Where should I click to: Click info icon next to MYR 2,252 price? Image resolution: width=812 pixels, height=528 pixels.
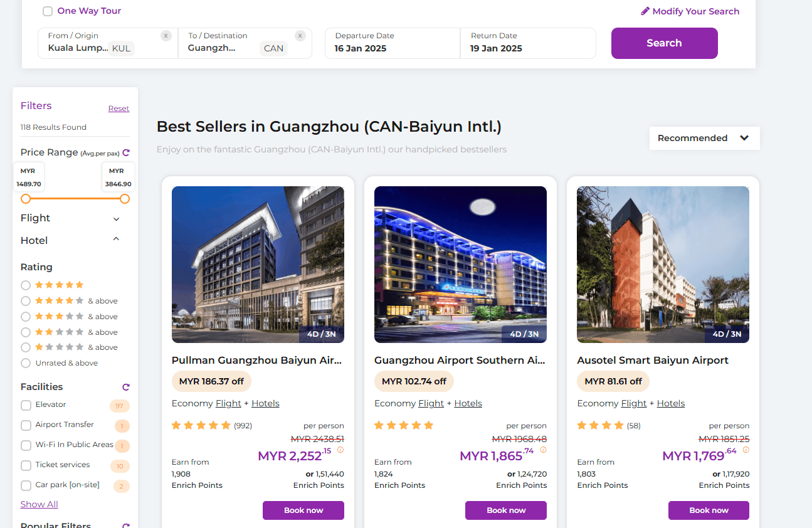coord(340,450)
